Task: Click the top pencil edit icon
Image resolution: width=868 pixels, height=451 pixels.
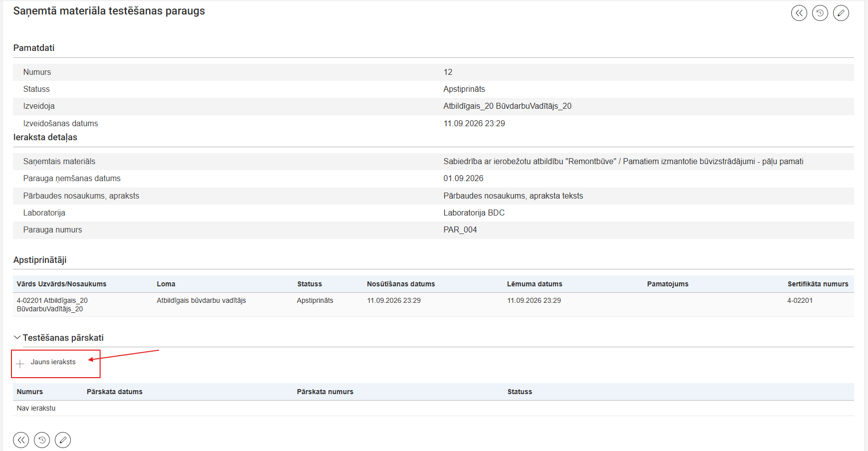Action: point(841,13)
